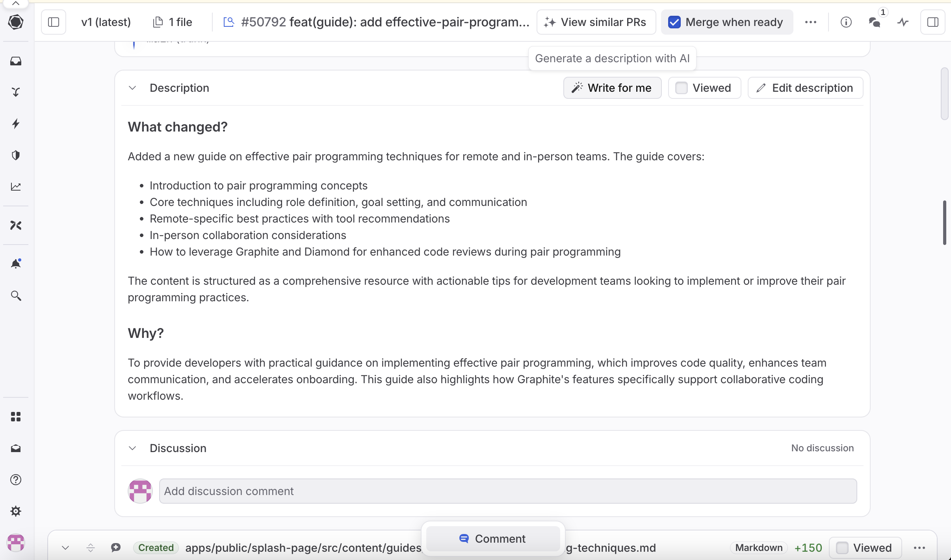Open the file row overflow menu
The width and height of the screenshot is (951, 560).
point(919,547)
